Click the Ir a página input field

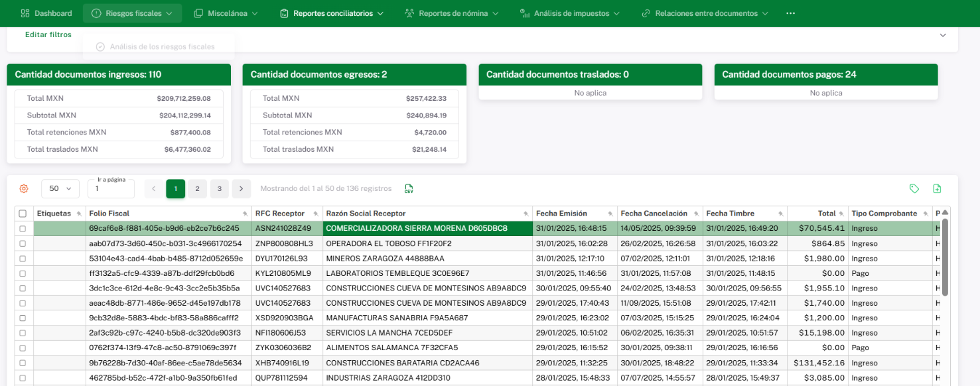111,189
